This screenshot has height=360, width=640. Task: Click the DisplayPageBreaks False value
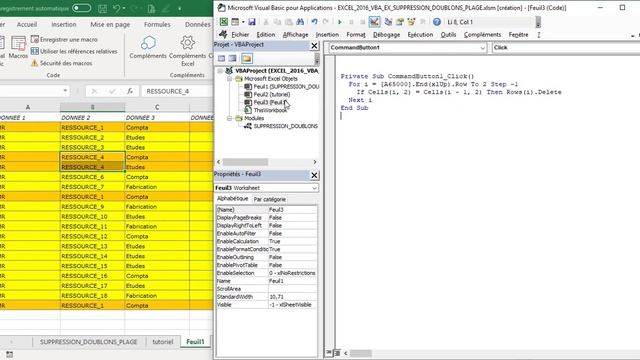[x=292, y=218]
